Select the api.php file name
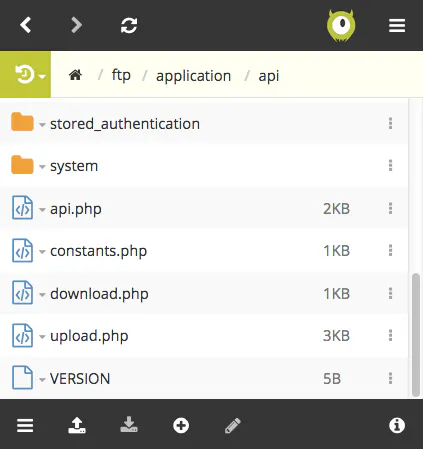Viewport: 423px width, 449px height. [76, 210]
